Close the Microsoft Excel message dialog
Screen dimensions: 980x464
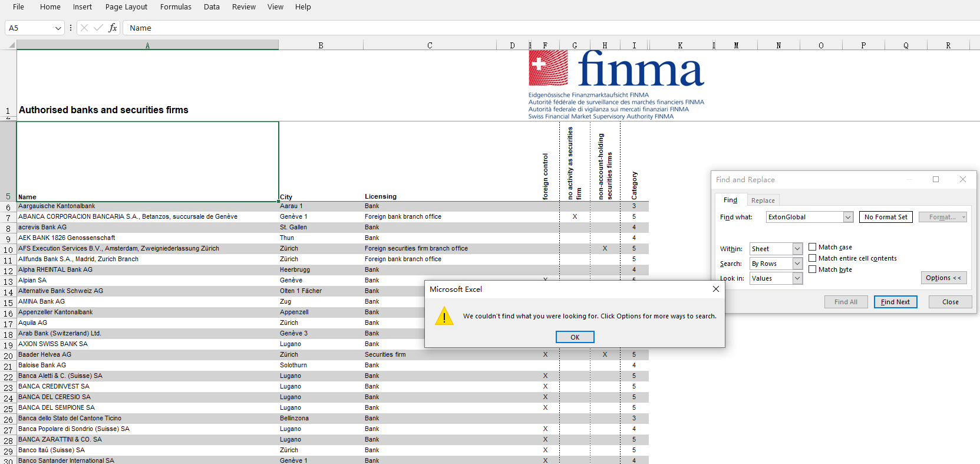pyautogui.click(x=715, y=289)
